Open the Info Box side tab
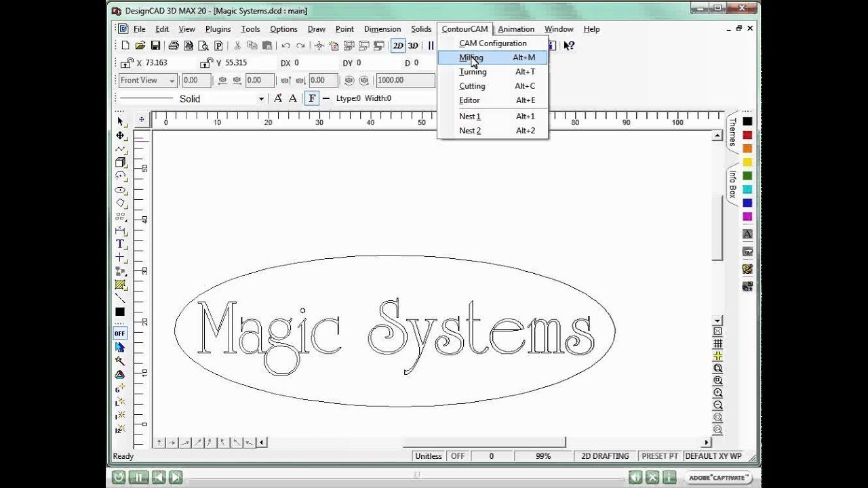Viewport: 868px width, 488px height. 732,184
